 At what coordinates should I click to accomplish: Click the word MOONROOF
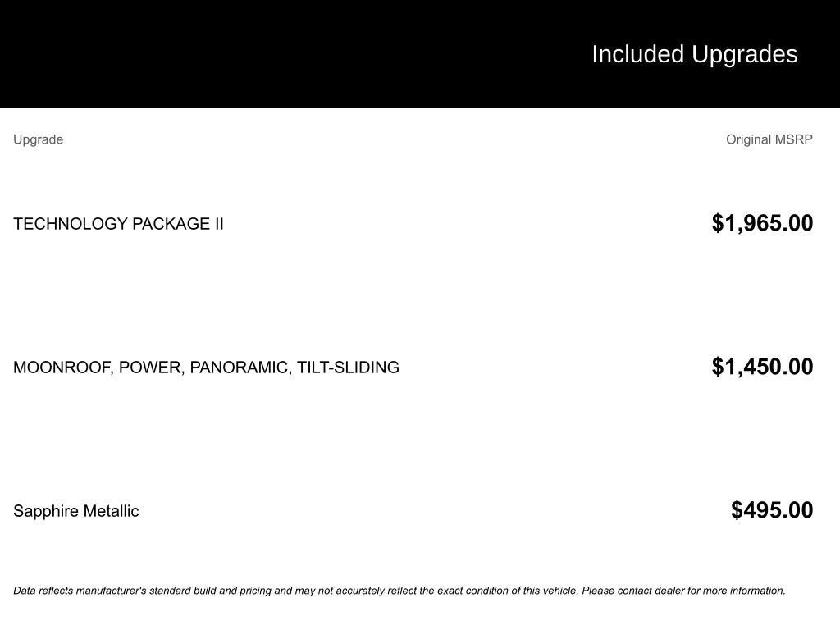pyautogui.click(x=62, y=367)
